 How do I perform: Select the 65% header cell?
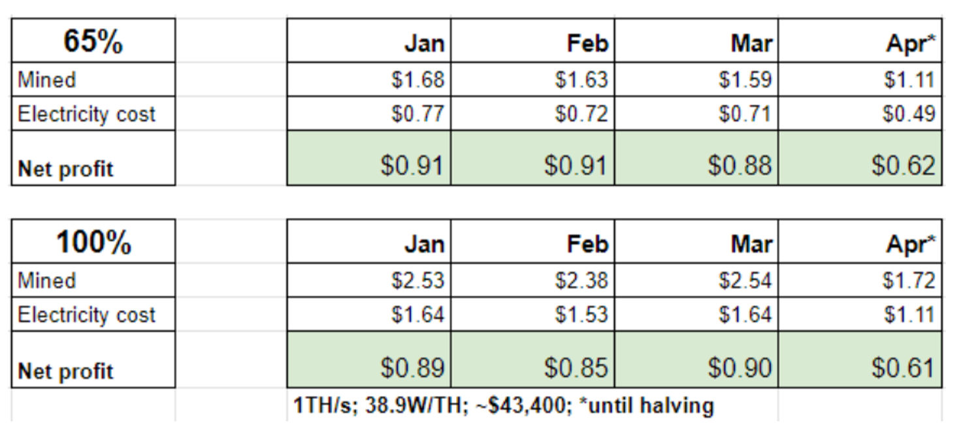click(93, 40)
